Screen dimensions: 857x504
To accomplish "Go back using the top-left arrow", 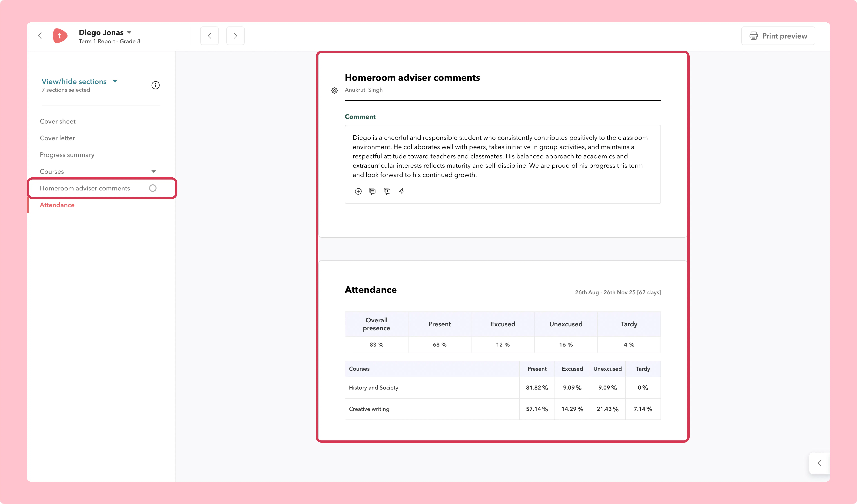I will click(x=40, y=36).
